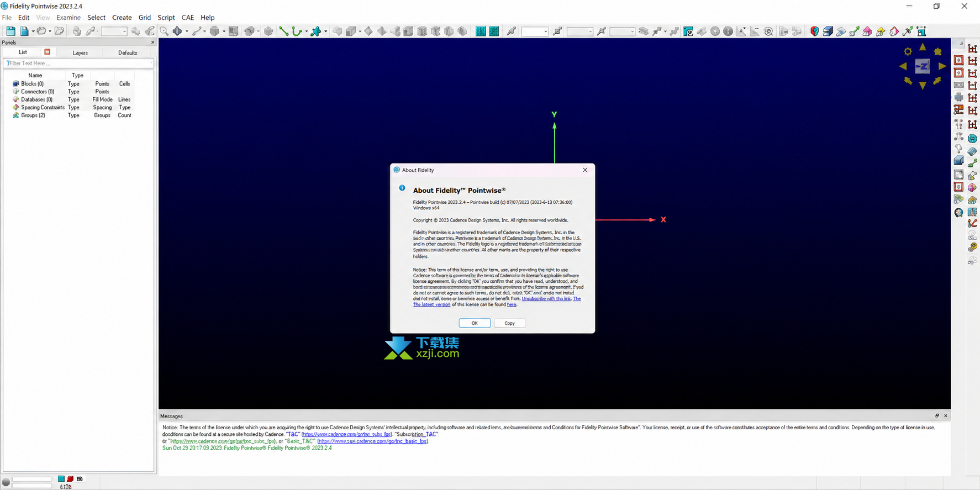Open the middle spacing combo box in toolbar
This screenshot has width=980, height=490.
[579, 31]
